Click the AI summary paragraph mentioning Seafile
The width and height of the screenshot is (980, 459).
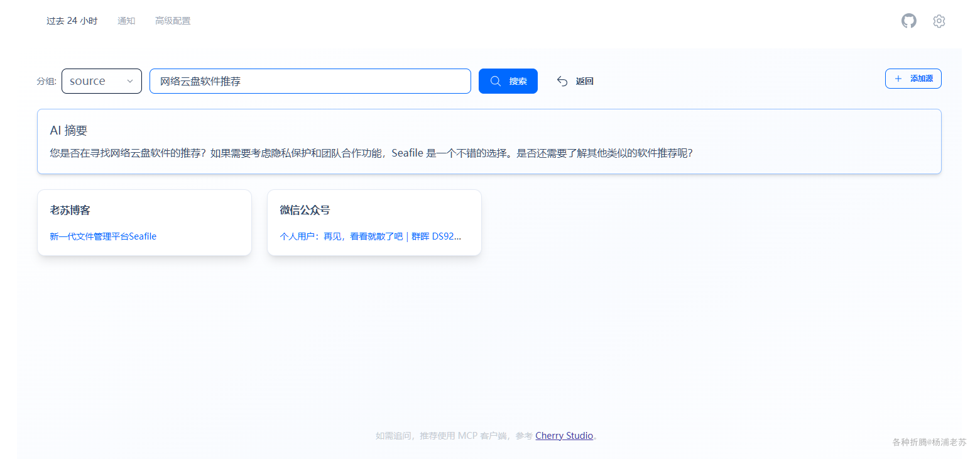(371, 153)
